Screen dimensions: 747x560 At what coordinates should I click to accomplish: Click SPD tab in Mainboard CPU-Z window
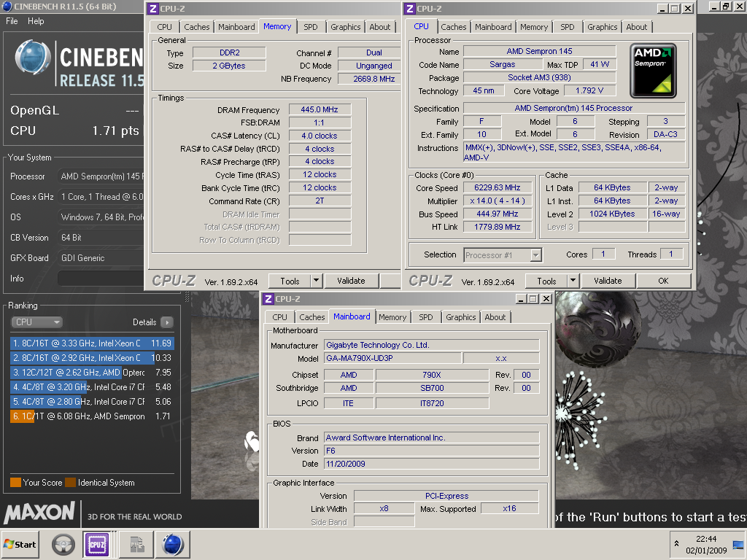(426, 317)
